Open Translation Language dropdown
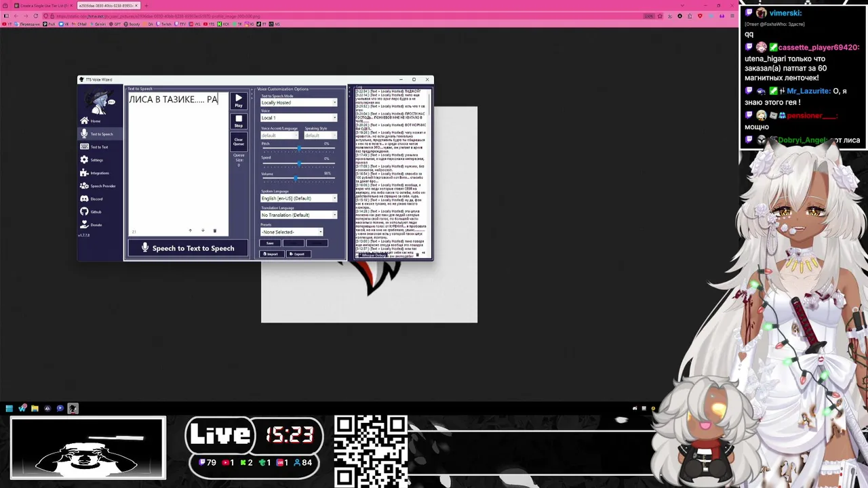This screenshot has height=488, width=868. click(x=298, y=215)
